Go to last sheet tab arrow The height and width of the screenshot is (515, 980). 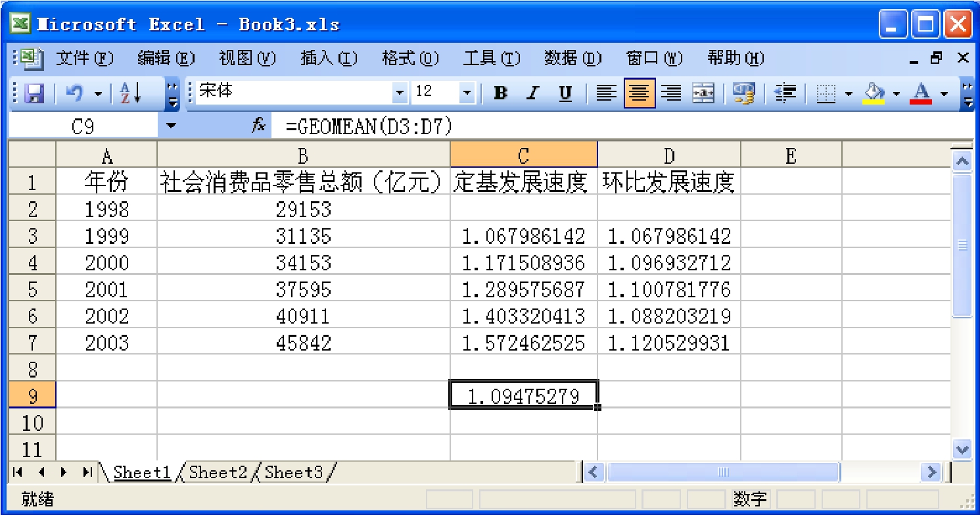coord(87,472)
